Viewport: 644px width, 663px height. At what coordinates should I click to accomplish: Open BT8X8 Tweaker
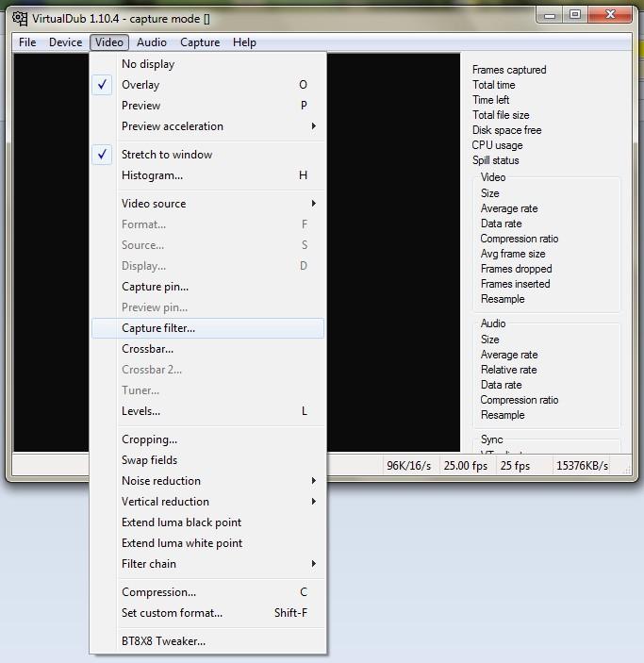(207, 641)
